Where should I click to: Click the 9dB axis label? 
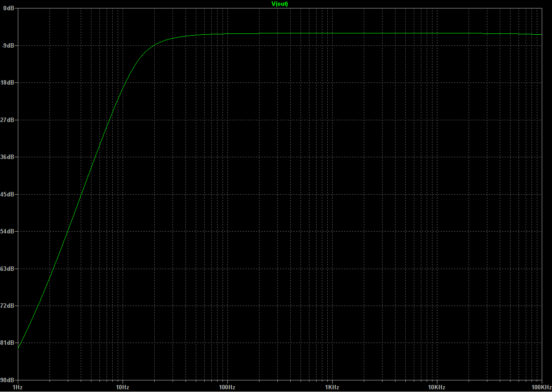click(9, 45)
